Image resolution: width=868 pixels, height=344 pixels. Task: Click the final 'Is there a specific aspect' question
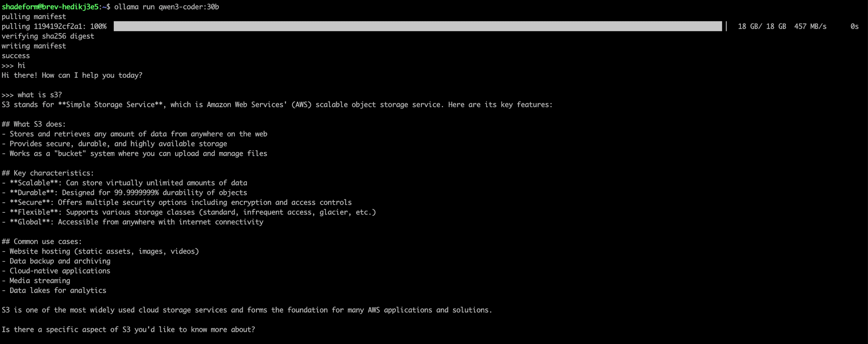(128, 330)
